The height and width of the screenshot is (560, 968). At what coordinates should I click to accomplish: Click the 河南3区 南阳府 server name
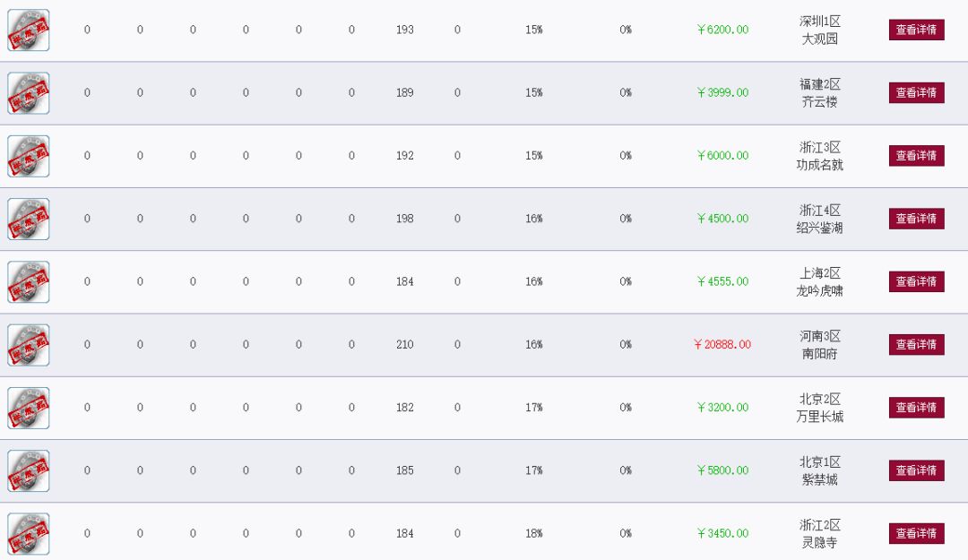tap(820, 345)
